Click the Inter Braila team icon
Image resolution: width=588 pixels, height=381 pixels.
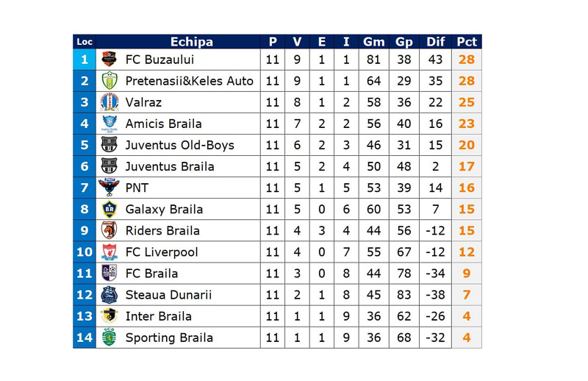[x=109, y=316]
